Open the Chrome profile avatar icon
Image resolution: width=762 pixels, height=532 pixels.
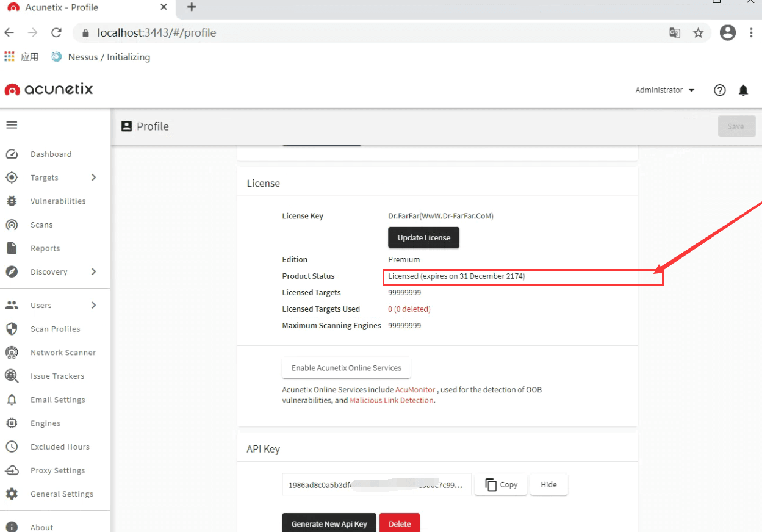tap(728, 33)
